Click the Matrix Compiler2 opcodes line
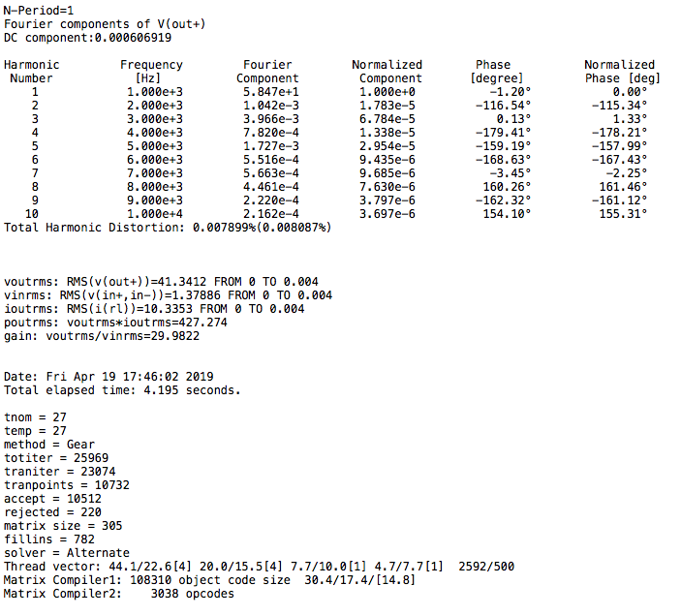The image size is (681, 616). point(118,594)
